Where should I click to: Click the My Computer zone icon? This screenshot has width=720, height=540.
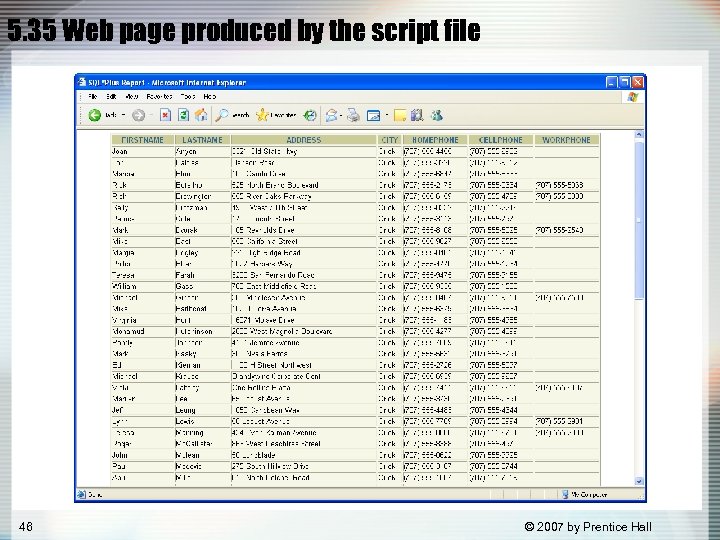(x=565, y=495)
